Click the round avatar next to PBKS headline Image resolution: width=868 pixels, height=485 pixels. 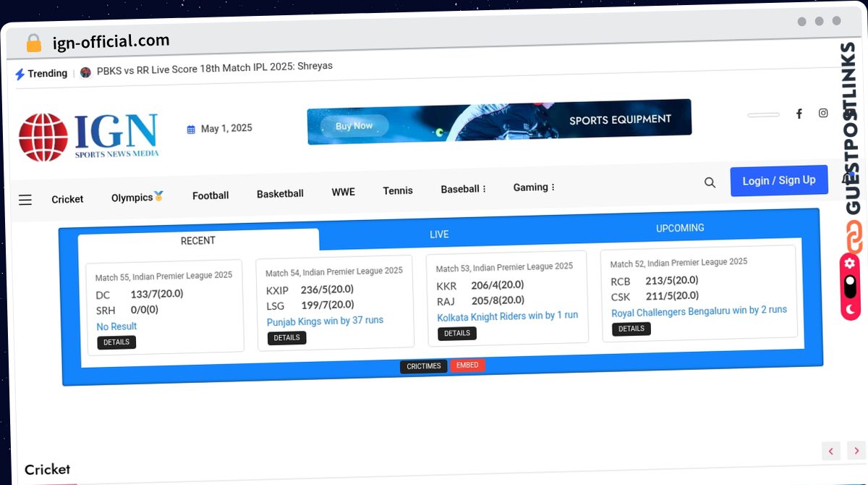tap(85, 72)
